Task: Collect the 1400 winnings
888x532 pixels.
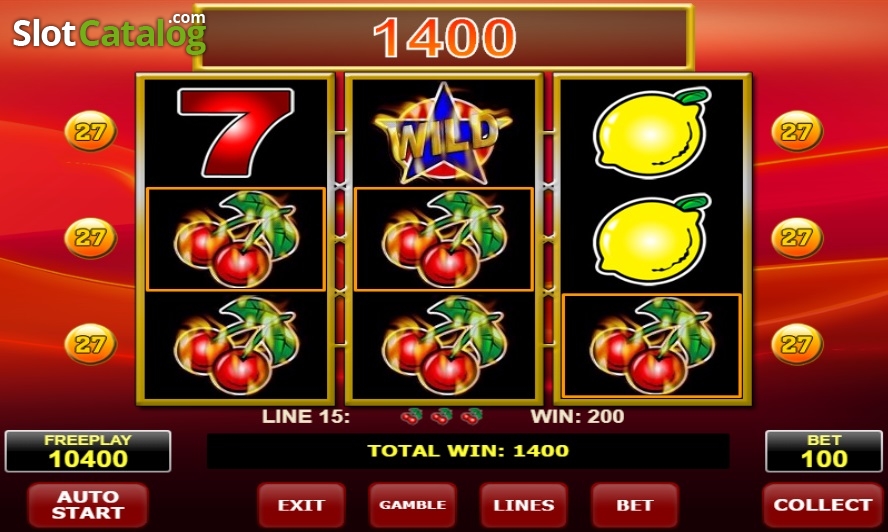Action: pos(822,505)
